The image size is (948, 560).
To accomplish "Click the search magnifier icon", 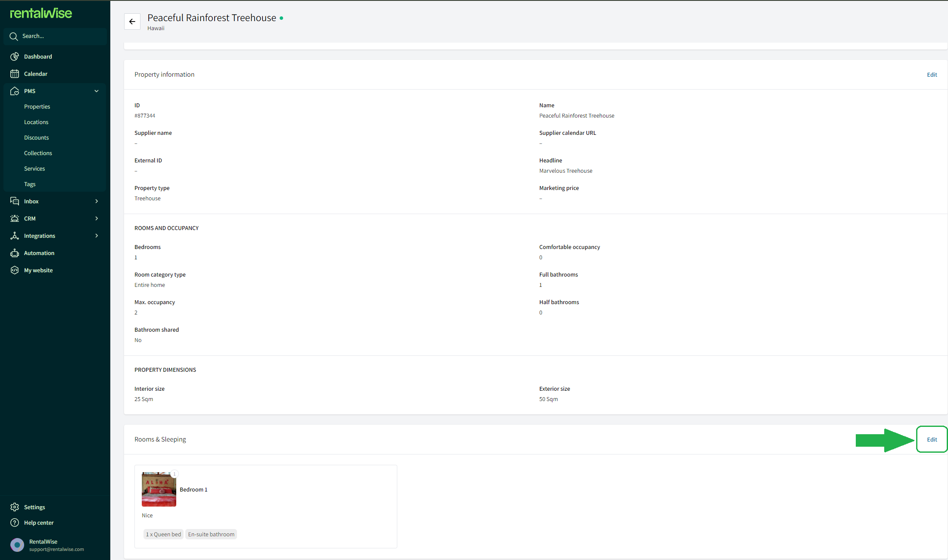I will tap(14, 36).
